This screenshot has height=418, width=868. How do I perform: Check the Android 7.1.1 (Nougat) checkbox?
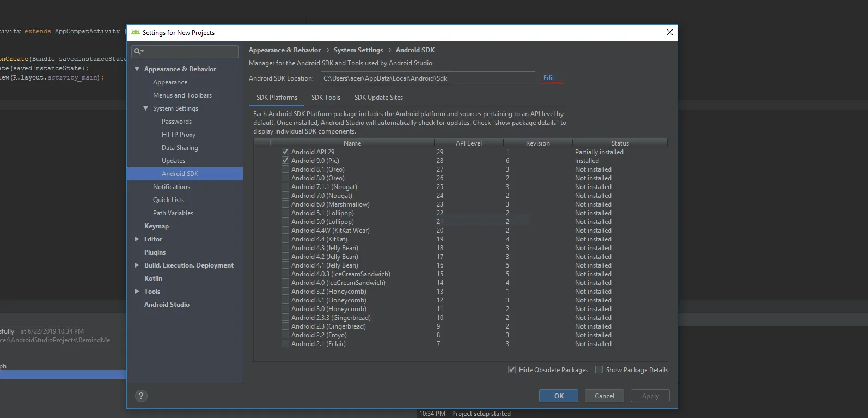[x=285, y=187]
